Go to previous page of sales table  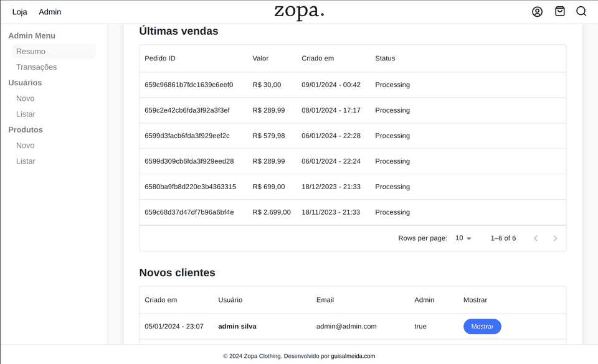535,238
